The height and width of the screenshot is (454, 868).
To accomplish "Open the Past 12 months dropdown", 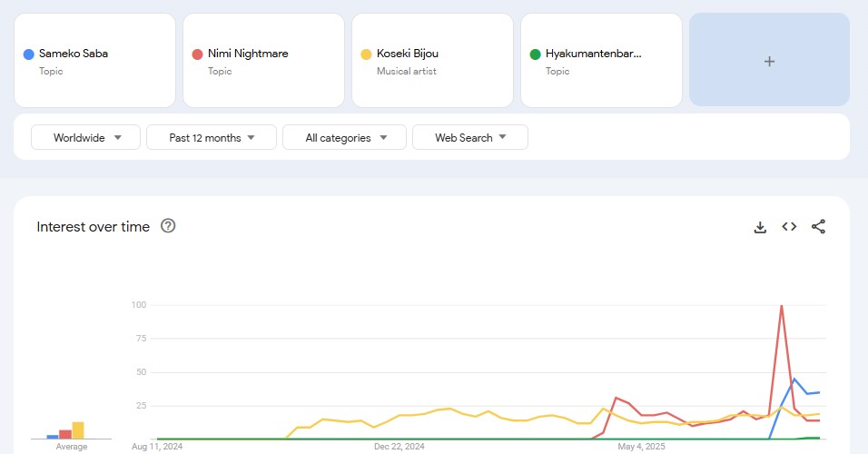I will click(x=212, y=137).
